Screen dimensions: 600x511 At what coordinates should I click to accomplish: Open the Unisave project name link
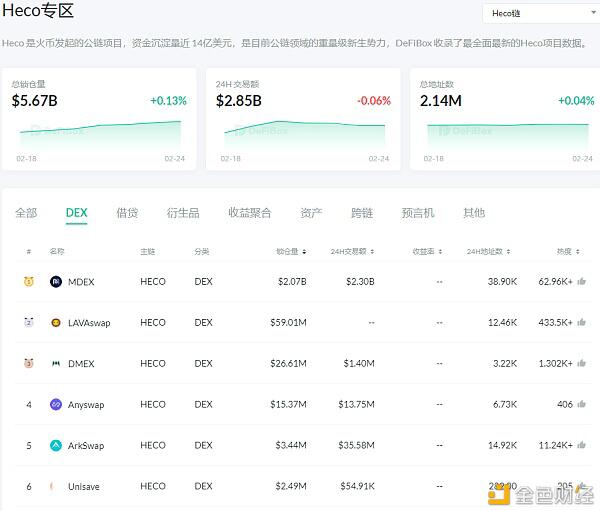[x=84, y=487]
